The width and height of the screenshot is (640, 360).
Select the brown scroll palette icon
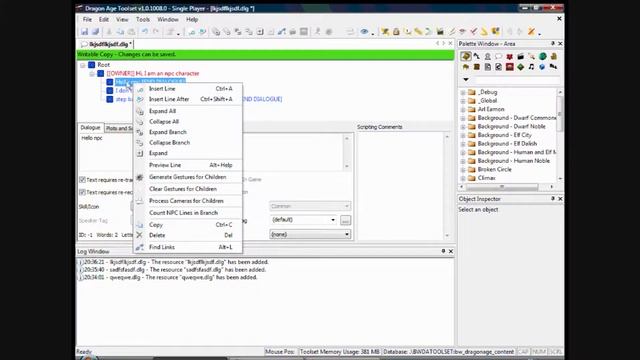[476, 67]
